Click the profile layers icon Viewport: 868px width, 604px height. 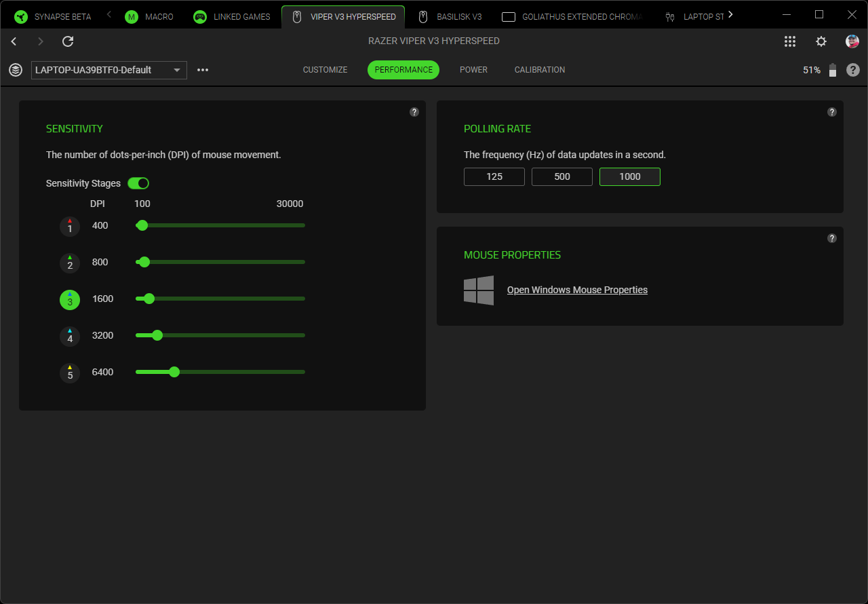(16, 70)
